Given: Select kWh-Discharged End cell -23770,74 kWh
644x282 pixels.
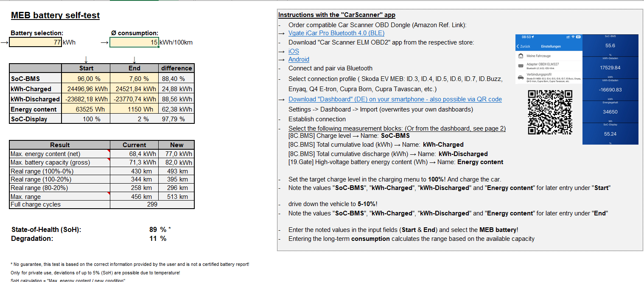Looking at the screenshot, I should coord(134,99).
